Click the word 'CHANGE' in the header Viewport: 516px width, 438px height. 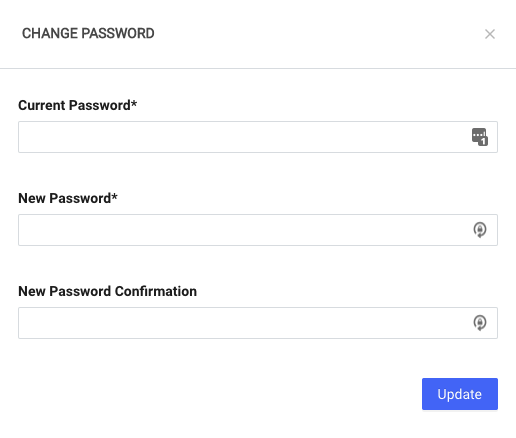click(50, 33)
